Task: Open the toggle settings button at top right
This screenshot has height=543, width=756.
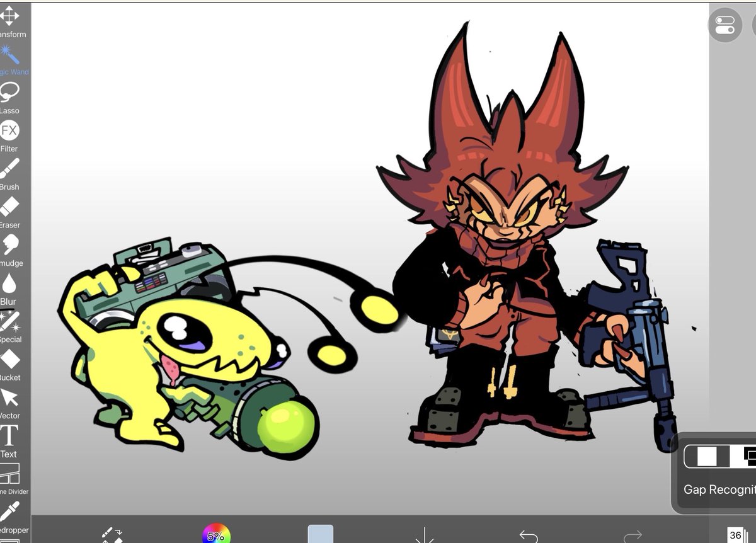Action: 725,25
